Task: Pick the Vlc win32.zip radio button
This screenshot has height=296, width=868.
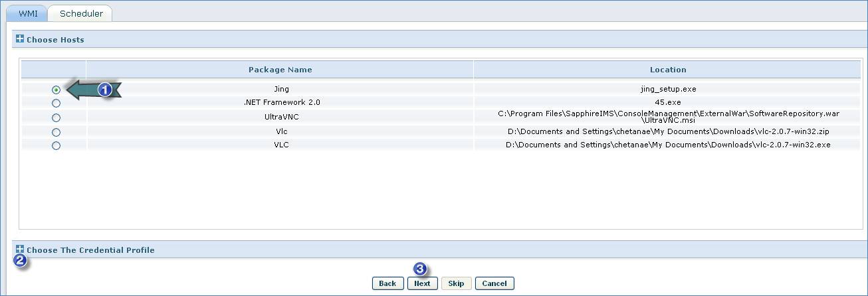Action: (56, 133)
